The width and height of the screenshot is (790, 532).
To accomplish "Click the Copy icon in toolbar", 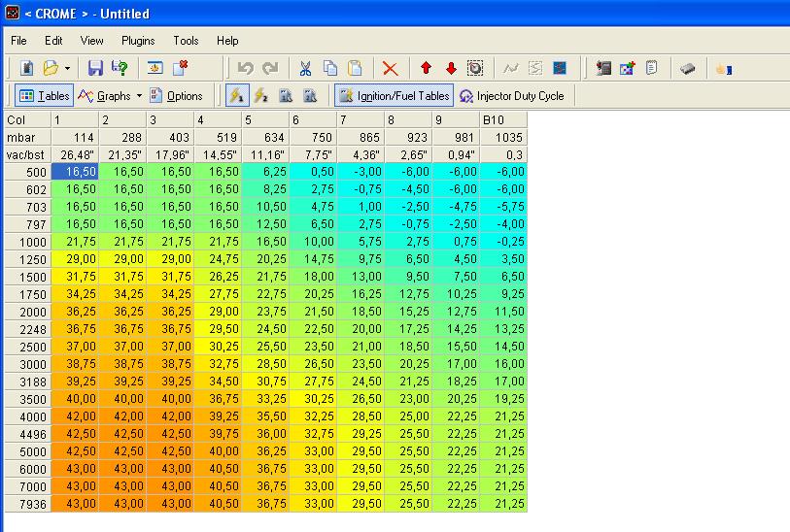I will click(330, 68).
